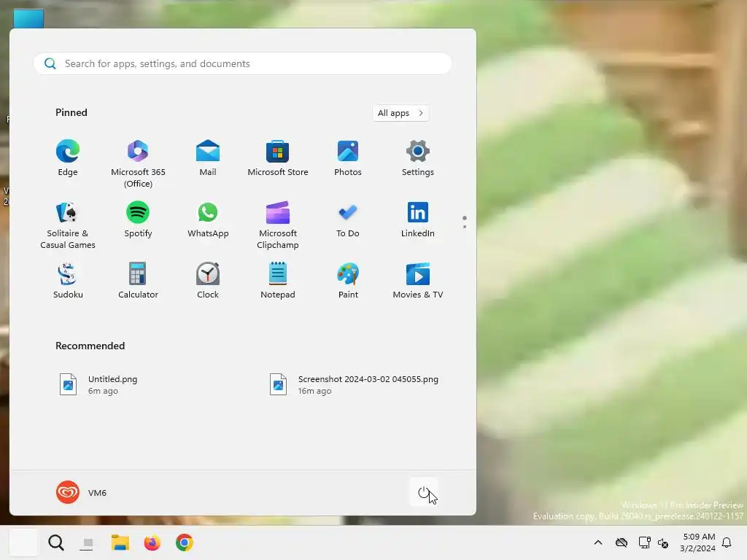Open Movies & TV app
Image resolution: width=747 pixels, height=560 pixels.
click(x=418, y=281)
